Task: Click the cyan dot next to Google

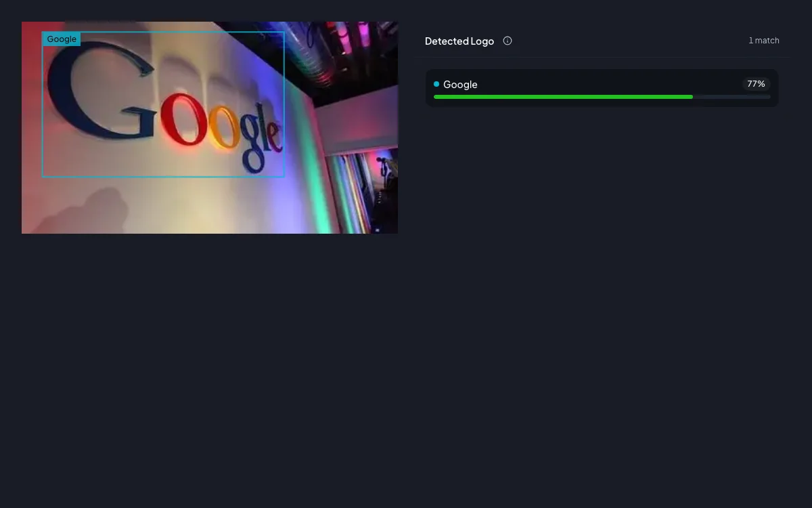Action: [436, 84]
